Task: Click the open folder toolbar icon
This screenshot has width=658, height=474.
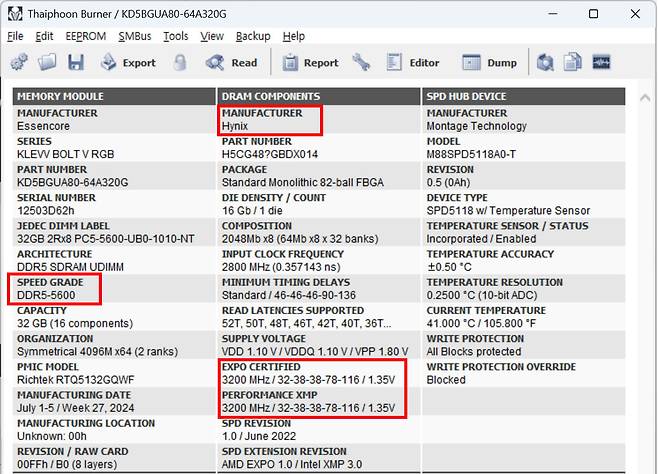Action: tap(47, 62)
